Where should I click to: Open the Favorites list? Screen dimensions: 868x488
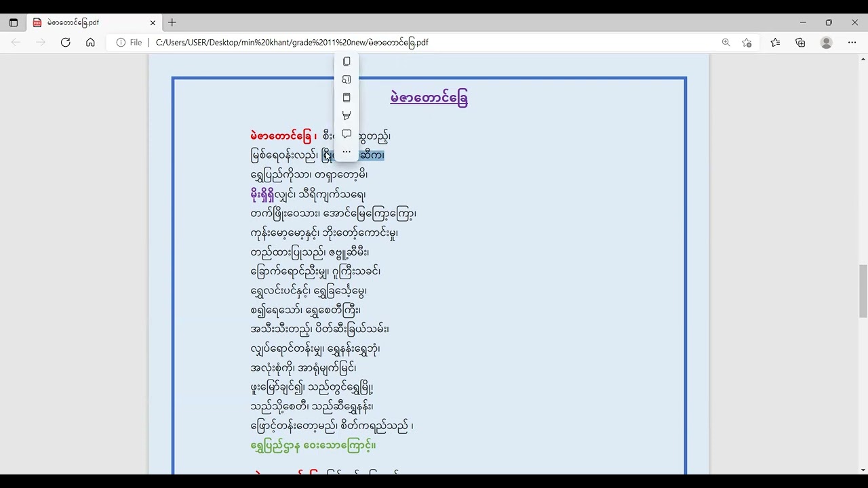pos(775,42)
